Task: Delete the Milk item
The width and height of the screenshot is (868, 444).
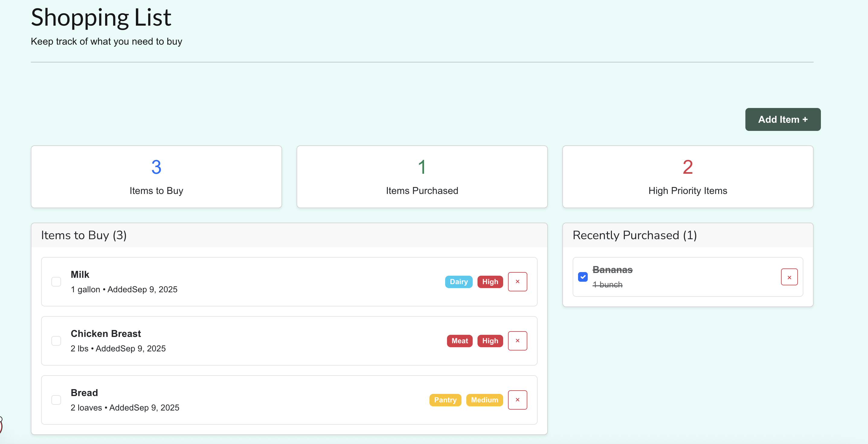Action: coord(517,281)
